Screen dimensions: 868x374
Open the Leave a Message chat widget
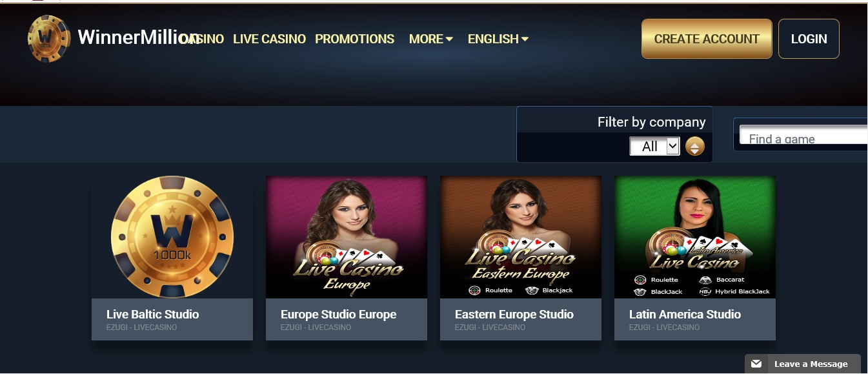click(803, 364)
